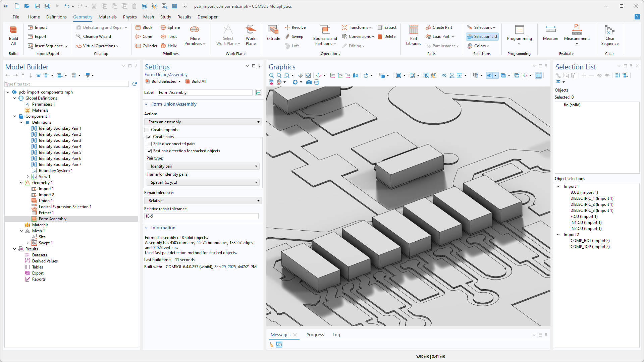644x362 pixels.
Task: Open the Action dropdown 'Form an assembly'
Action: [203, 122]
